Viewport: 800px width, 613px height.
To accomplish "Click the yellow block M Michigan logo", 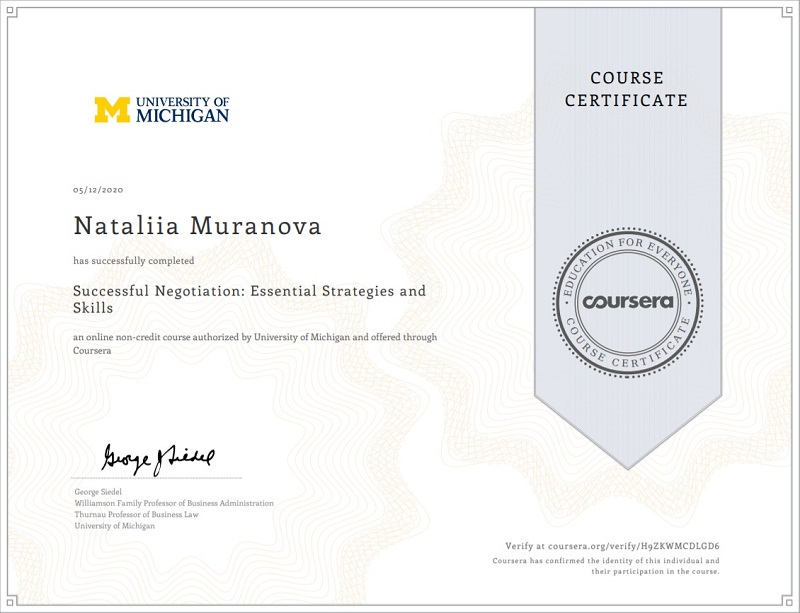I will coord(112,110).
